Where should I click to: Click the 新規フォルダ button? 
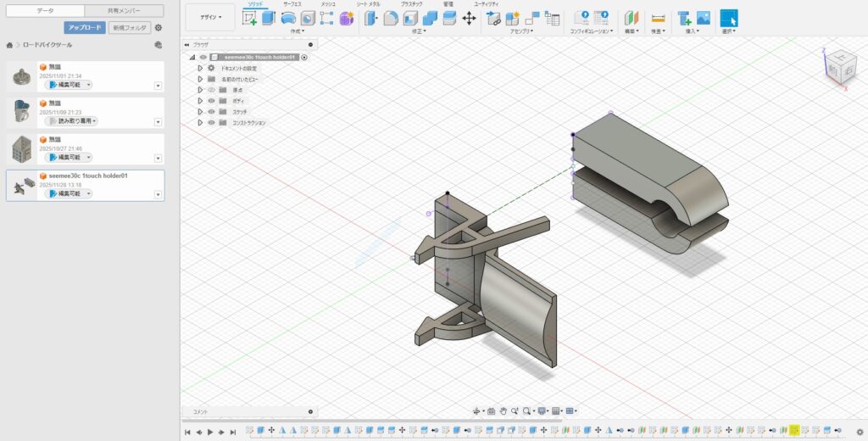[x=129, y=28]
